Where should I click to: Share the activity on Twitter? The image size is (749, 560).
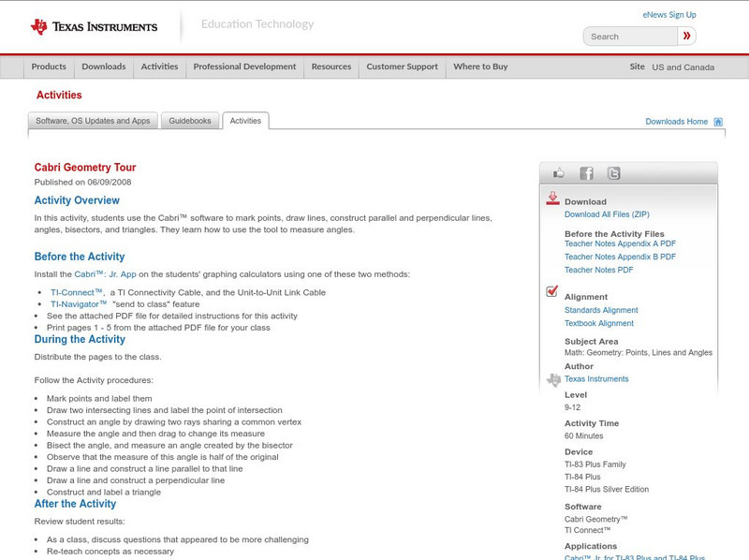(613, 173)
